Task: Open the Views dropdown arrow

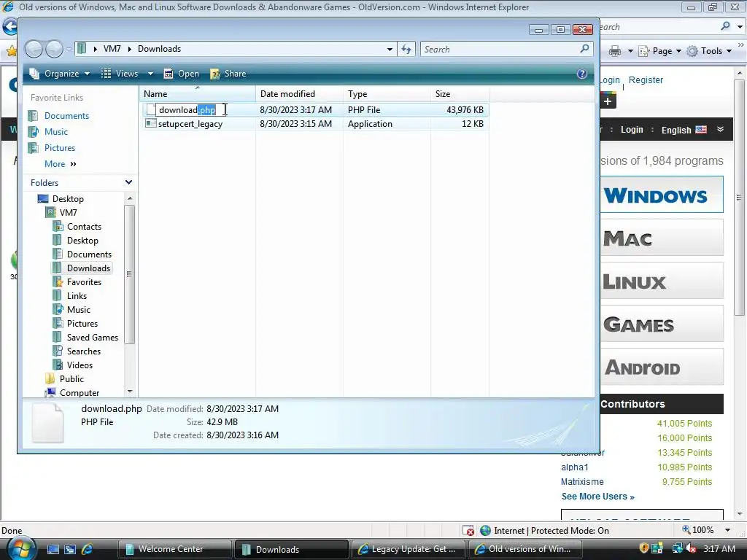Action: tap(150, 74)
